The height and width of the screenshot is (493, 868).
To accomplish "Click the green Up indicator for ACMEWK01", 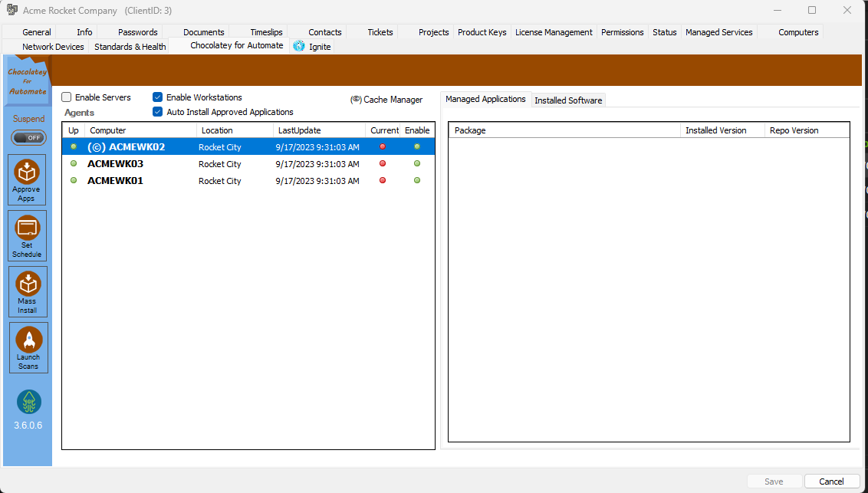I will [x=74, y=180].
